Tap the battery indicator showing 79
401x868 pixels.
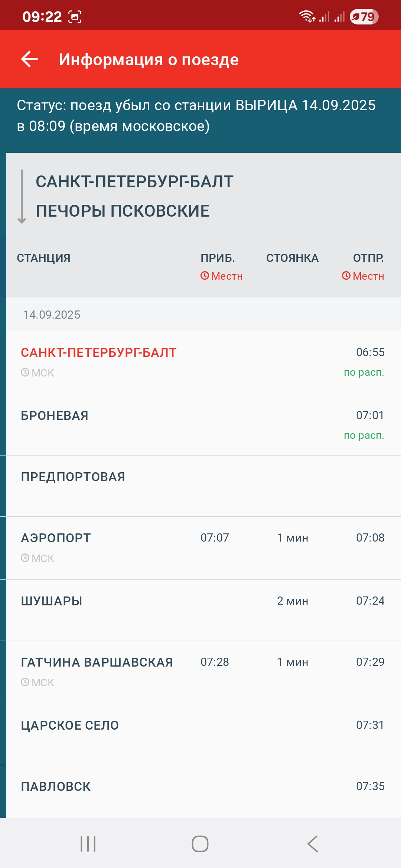[364, 17]
